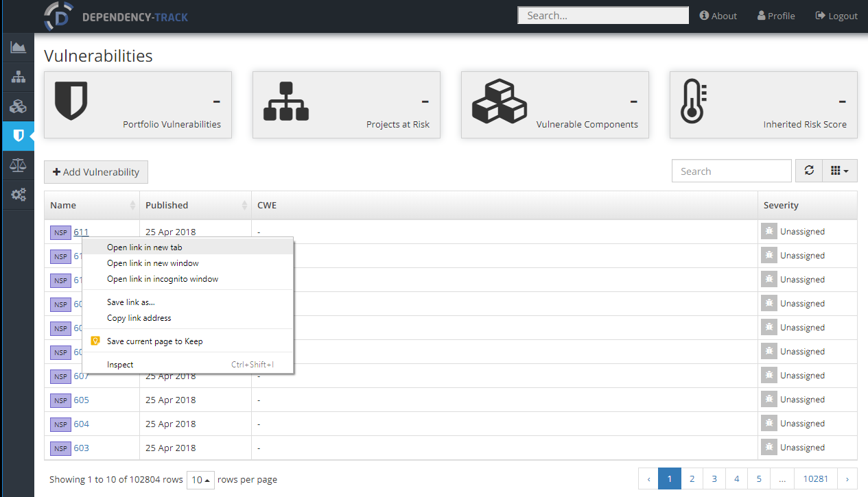Open vulnerability 603 link
This screenshot has height=497, width=868.
tap(81, 448)
